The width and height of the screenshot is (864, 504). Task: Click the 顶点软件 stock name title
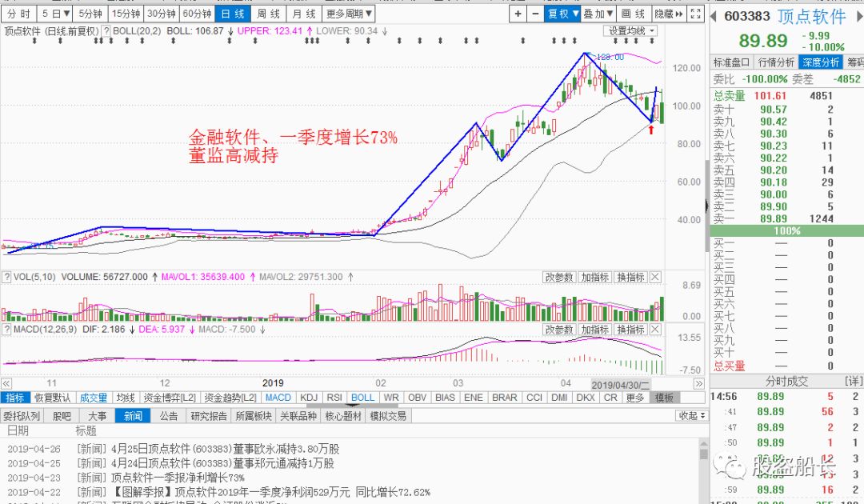(x=812, y=16)
